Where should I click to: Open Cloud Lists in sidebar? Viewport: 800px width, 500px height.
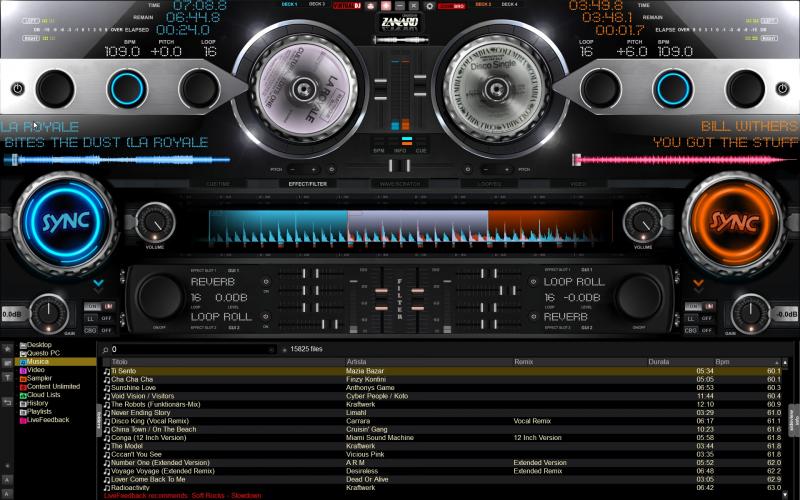pos(43,395)
